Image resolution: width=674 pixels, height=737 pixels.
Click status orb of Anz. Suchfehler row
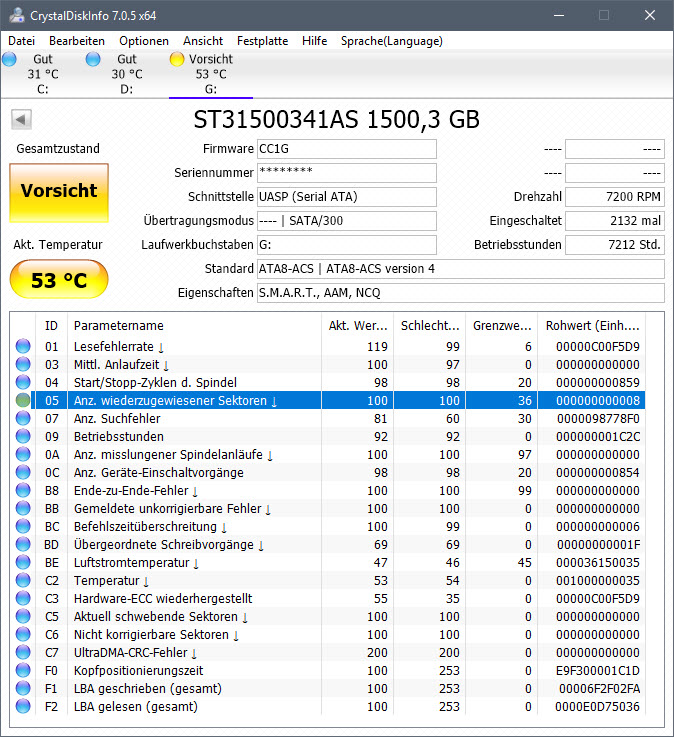click(23, 418)
